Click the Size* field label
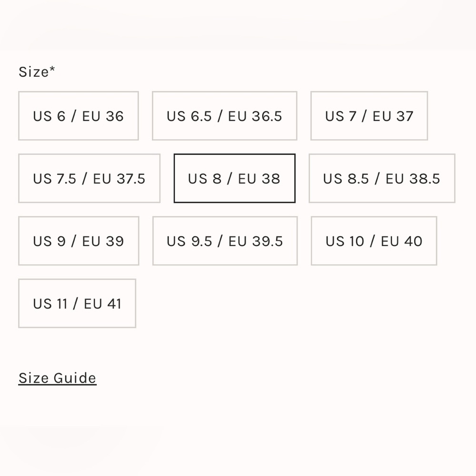Viewport: 476px width, 476px height. pos(37,72)
